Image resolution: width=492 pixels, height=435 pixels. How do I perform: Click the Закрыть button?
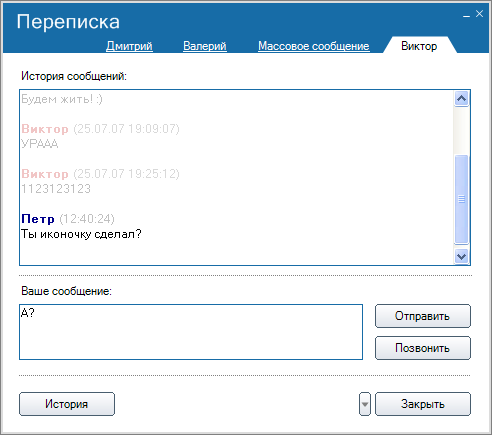[423, 404]
